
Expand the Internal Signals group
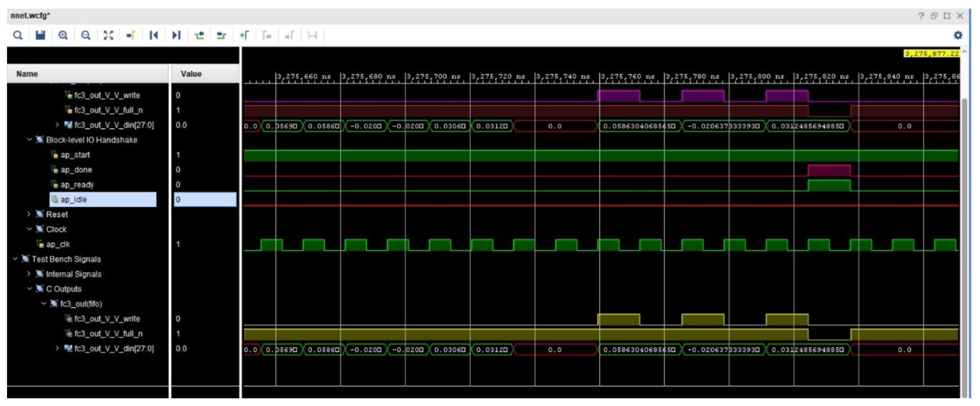pos(29,274)
